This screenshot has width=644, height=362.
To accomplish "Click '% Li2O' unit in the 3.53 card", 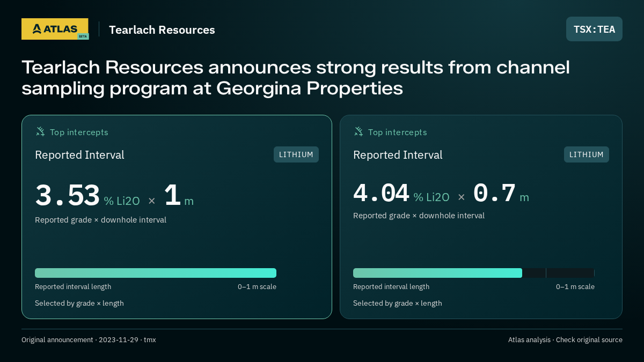I will point(122,201).
